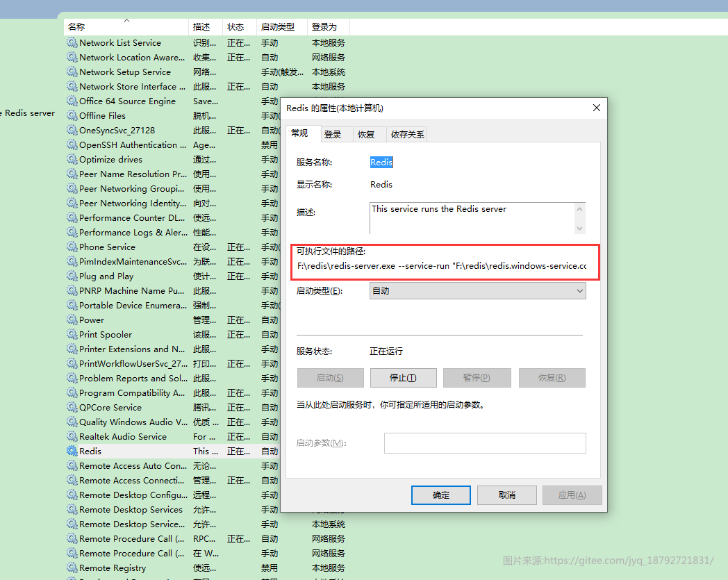Click the gear icon beside Network List Service
The height and width of the screenshot is (580, 728).
tap(72, 43)
